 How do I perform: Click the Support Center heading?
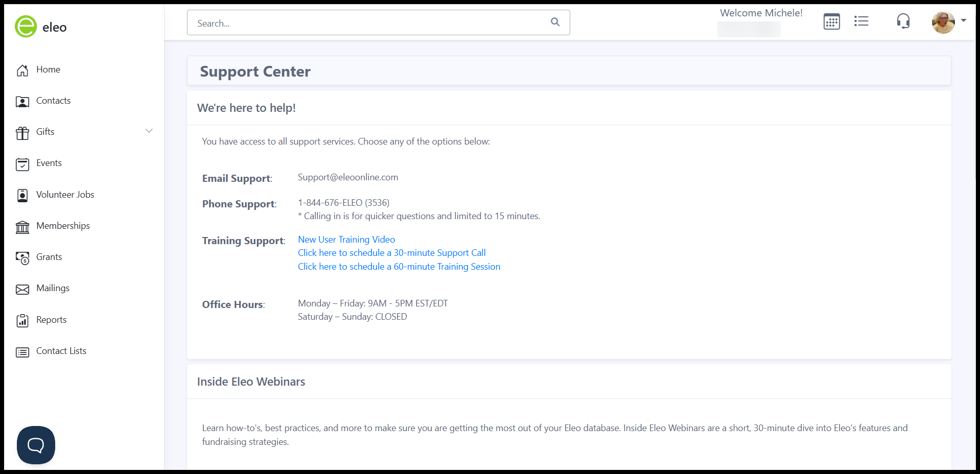(255, 72)
